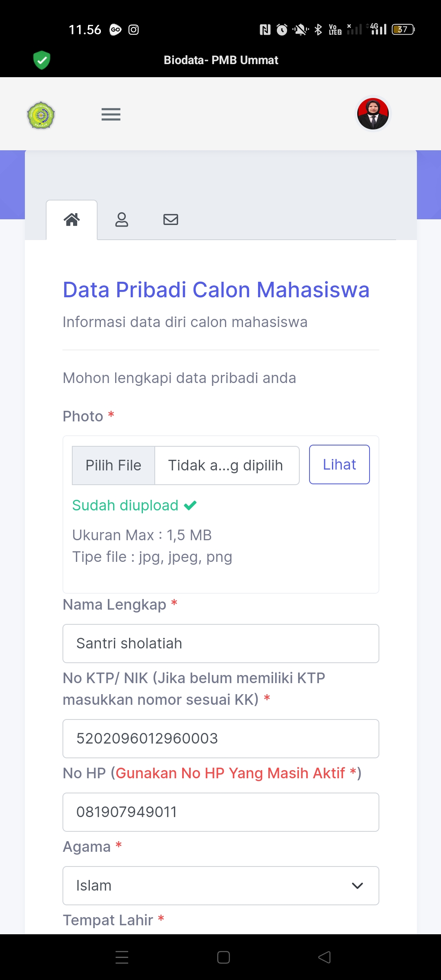Expand the Agama dropdown
This screenshot has height=980, width=441.
click(220, 885)
